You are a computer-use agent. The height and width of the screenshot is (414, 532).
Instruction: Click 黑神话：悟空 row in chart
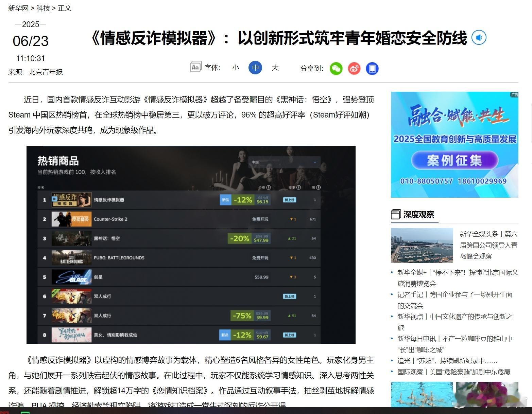tap(179, 238)
